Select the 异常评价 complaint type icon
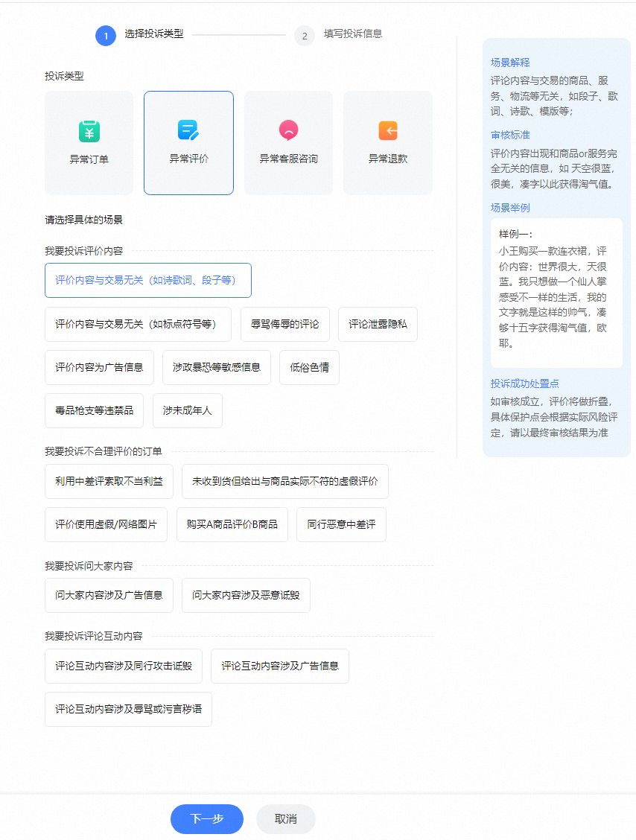 pyautogui.click(x=188, y=130)
